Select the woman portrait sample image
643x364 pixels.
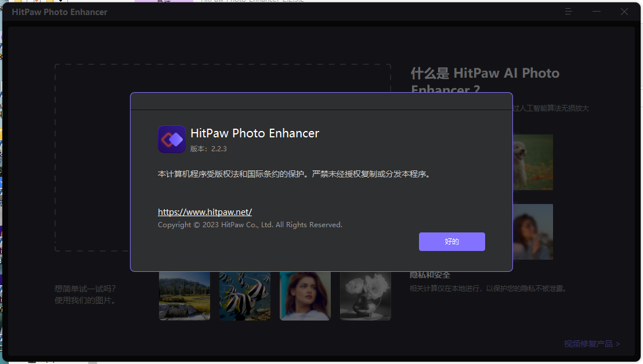pos(305,296)
